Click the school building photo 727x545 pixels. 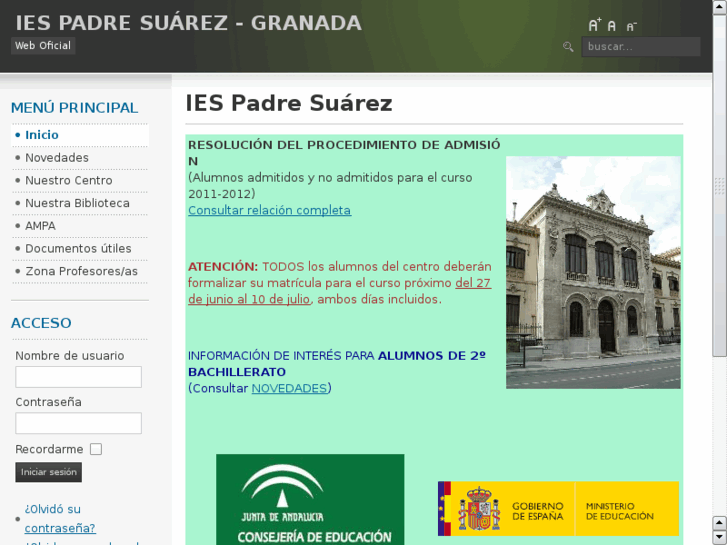[593, 272]
